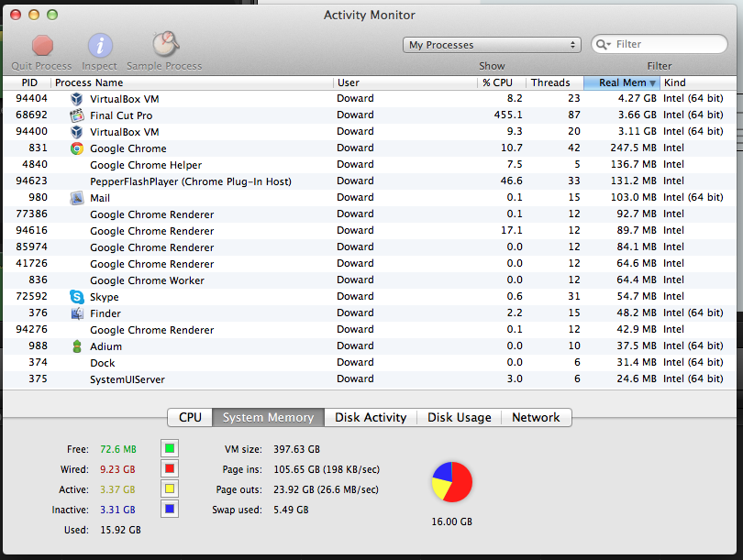The width and height of the screenshot is (743, 560).
Task: Click the Wired 9.23 GB value
Action: 117,469
